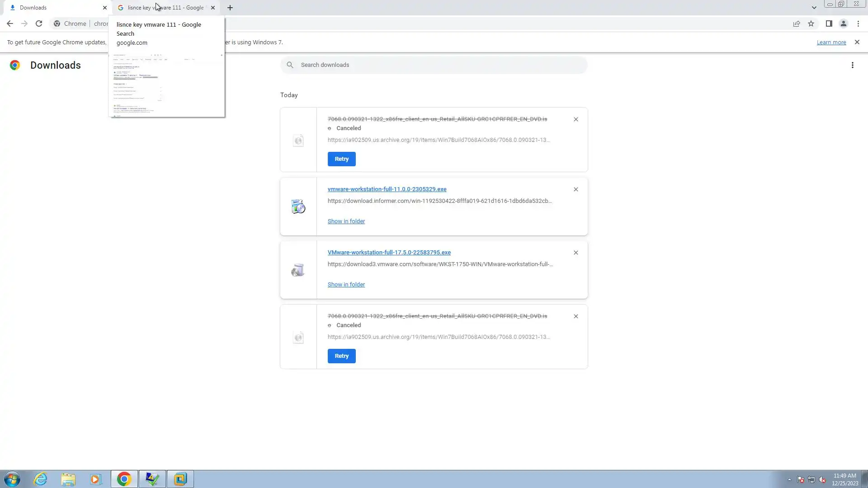
Task: Expand the tab search chevron
Action: (x=814, y=8)
